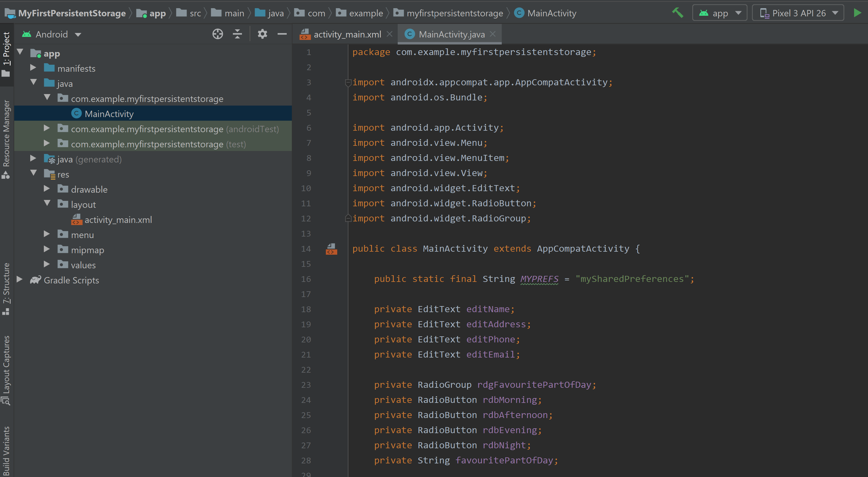
Task: Click the Select Opened File target icon
Action: (218, 34)
